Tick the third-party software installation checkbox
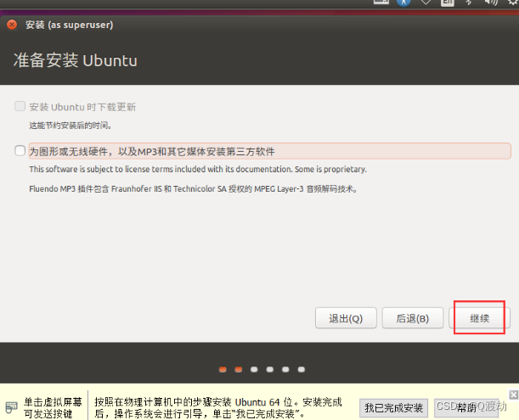Viewport: 519px width, 420px height. [20, 151]
